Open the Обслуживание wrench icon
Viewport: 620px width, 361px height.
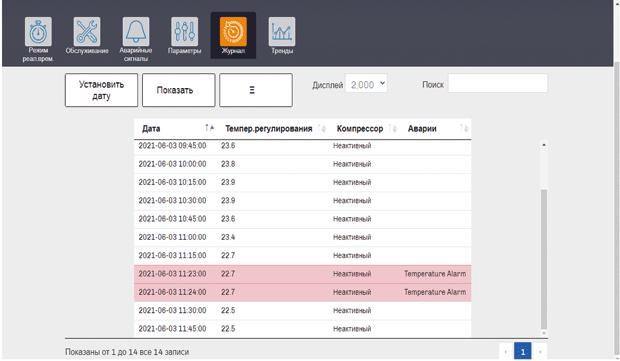(87, 31)
